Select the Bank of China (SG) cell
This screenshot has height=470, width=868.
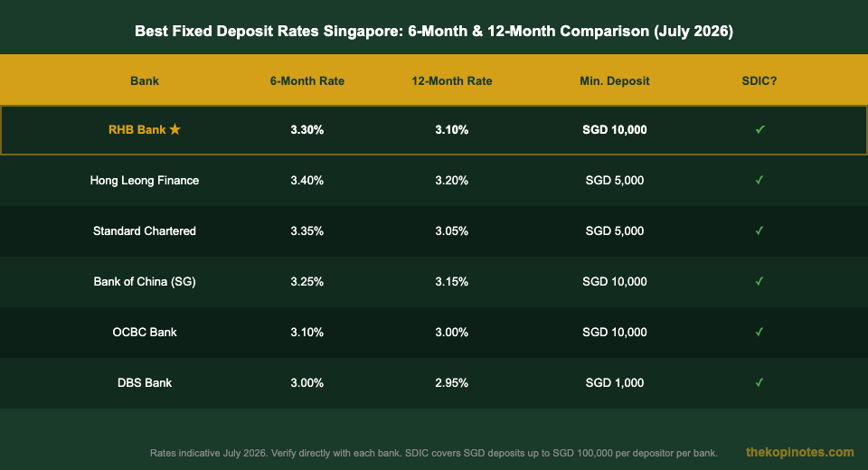coord(145,281)
